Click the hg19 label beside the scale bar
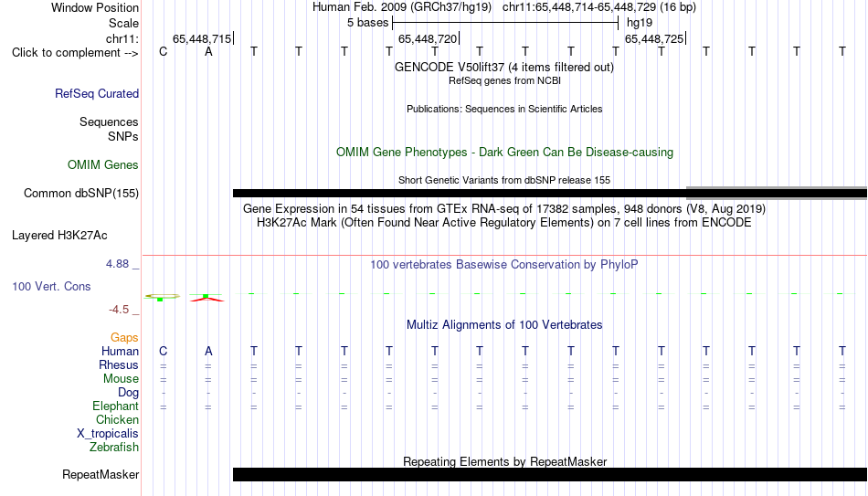 coord(640,23)
